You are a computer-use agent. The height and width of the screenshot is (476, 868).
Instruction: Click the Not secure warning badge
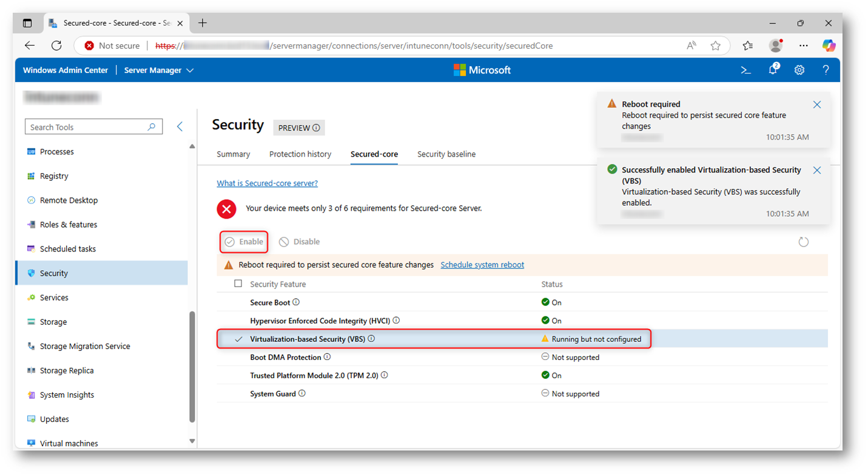[x=112, y=46]
